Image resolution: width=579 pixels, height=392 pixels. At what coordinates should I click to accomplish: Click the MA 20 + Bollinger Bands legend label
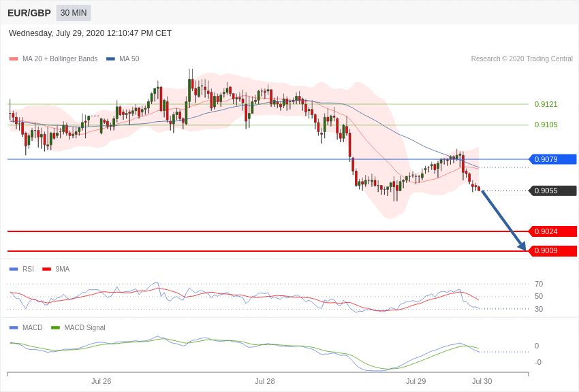click(x=60, y=59)
